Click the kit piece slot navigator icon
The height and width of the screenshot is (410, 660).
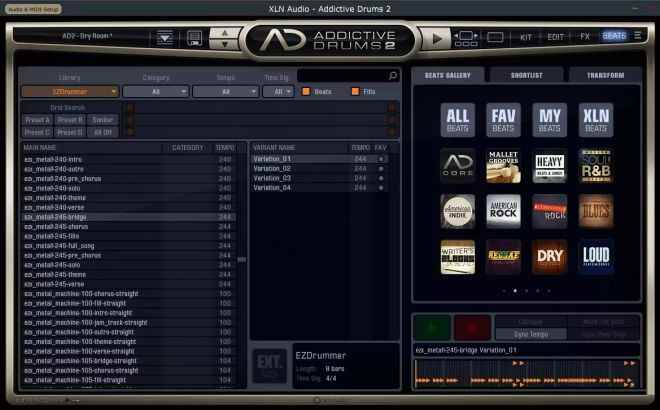466,38
